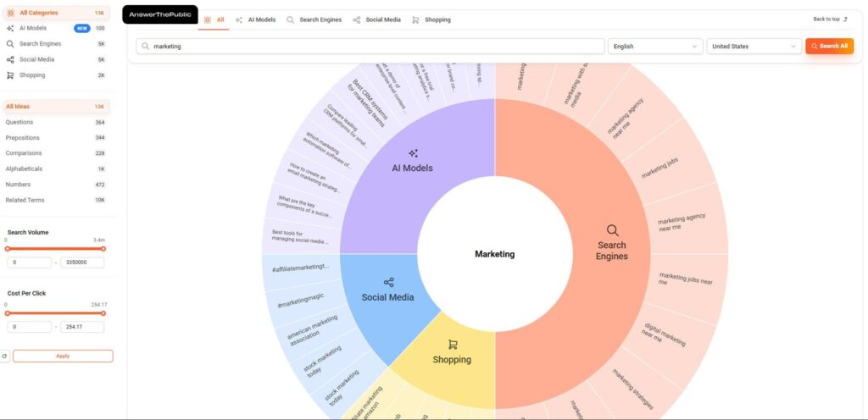Click the share icon in Social Media chart segment
The width and height of the screenshot is (868, 420).
click(x=388, y=282)
